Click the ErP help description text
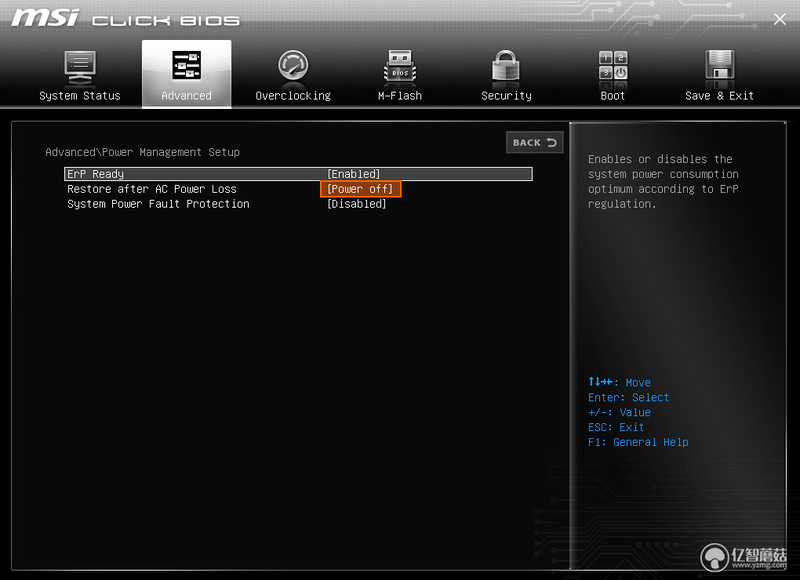800x580 pixels. pos(663,182)
